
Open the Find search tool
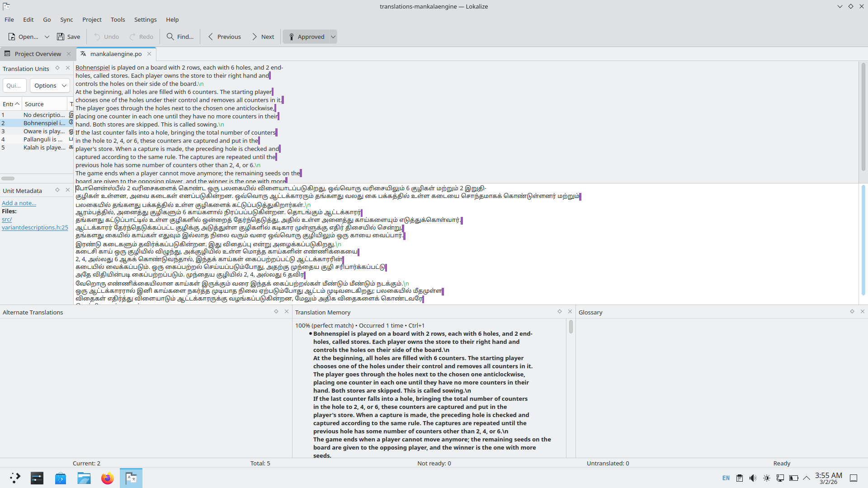point(180,37)
